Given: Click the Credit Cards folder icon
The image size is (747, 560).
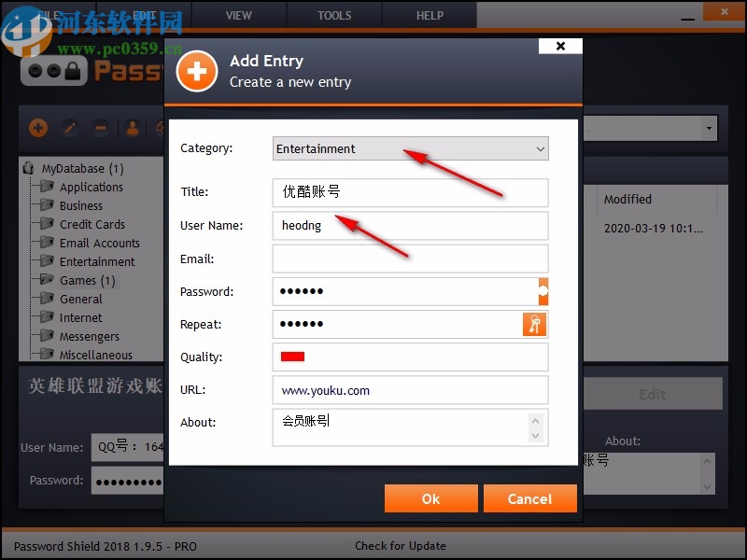Looking at the screenshot, I should (x=45, y=224).
